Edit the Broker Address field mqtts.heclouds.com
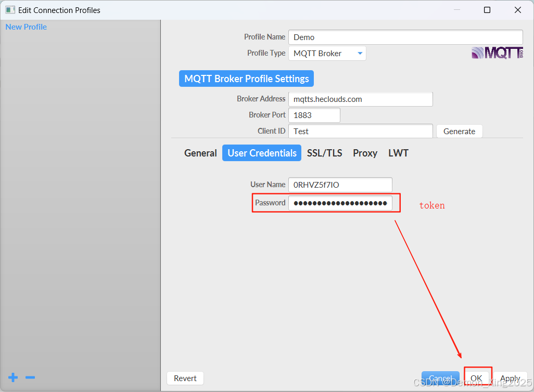Screen dimensions: 534x392 361,99
